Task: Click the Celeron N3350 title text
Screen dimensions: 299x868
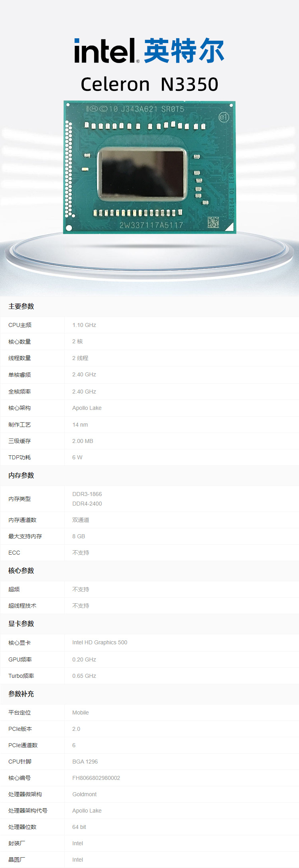Action: coord(149,85)
